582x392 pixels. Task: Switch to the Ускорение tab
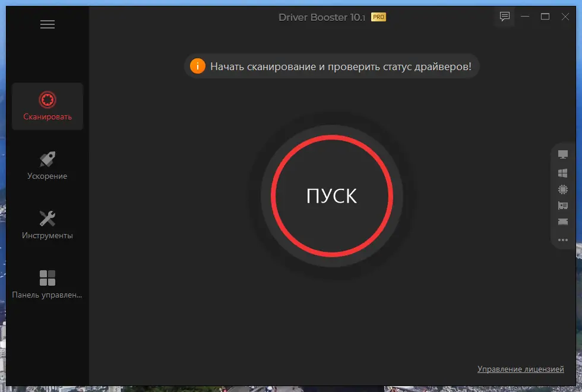point(48,164)
